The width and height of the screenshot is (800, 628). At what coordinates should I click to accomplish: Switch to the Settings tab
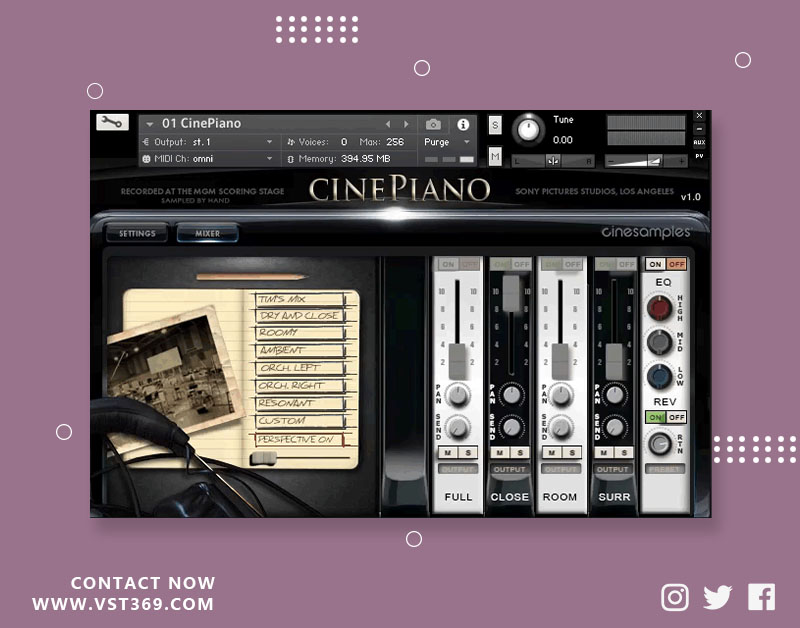[x=137, y=233]
